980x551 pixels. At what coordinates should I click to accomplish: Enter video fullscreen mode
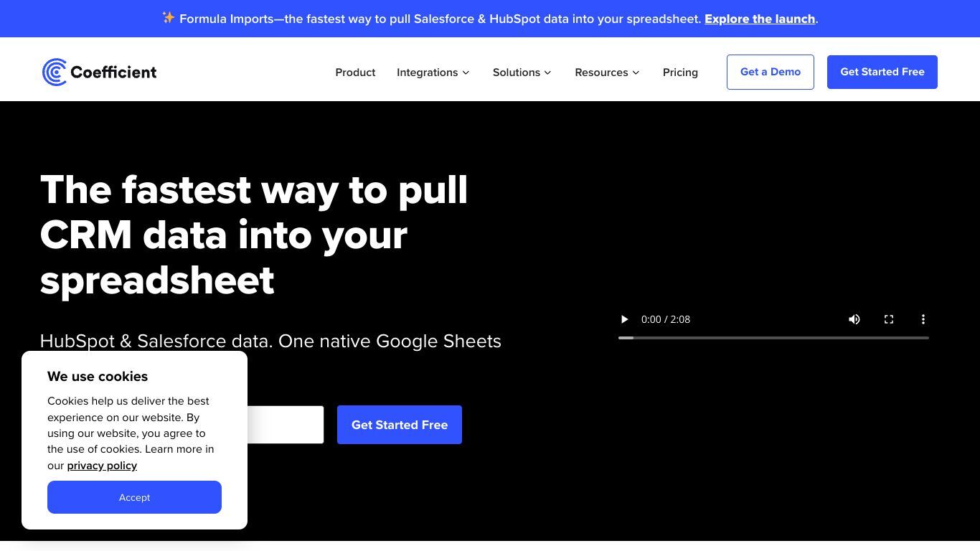pos(889,319)
